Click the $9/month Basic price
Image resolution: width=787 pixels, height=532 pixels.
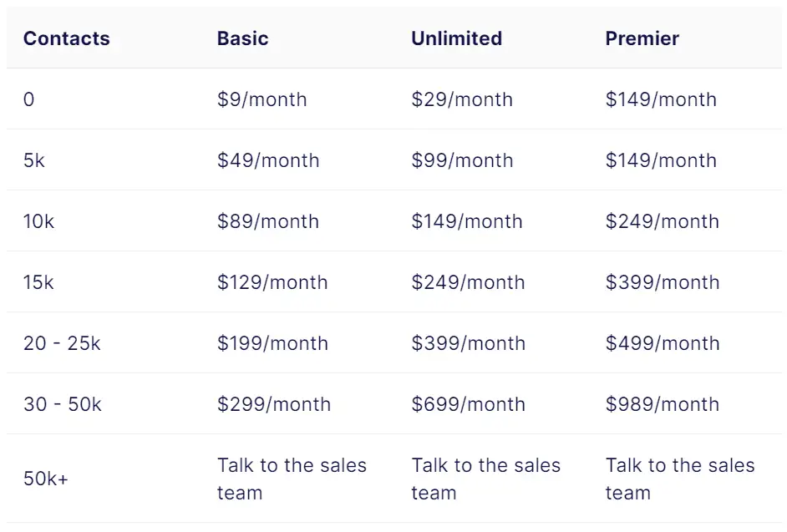[x=261, y=99]
